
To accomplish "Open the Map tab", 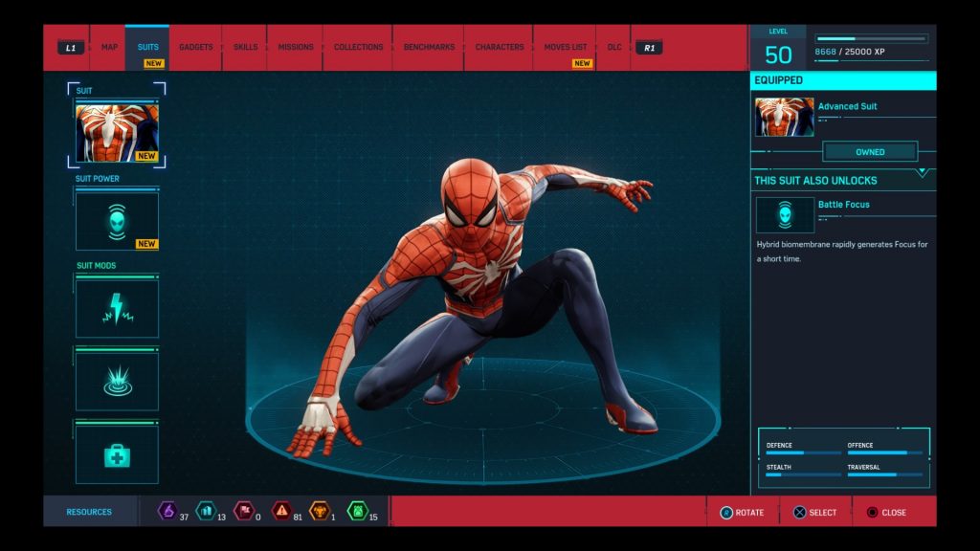I will 109,48.
